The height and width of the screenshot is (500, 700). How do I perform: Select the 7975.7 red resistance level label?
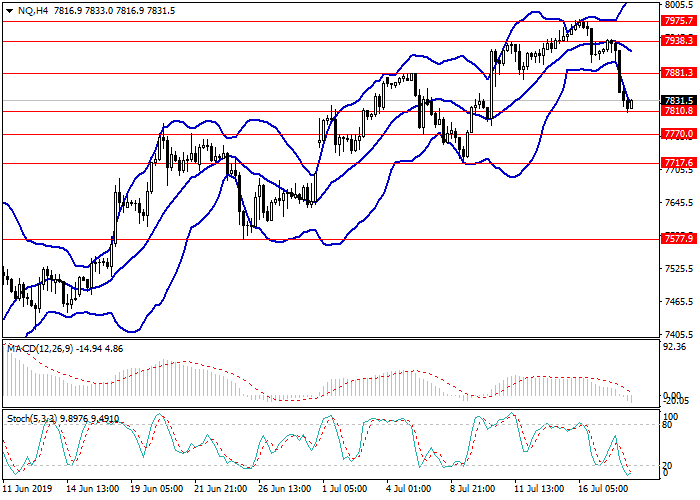click(678, 20)
